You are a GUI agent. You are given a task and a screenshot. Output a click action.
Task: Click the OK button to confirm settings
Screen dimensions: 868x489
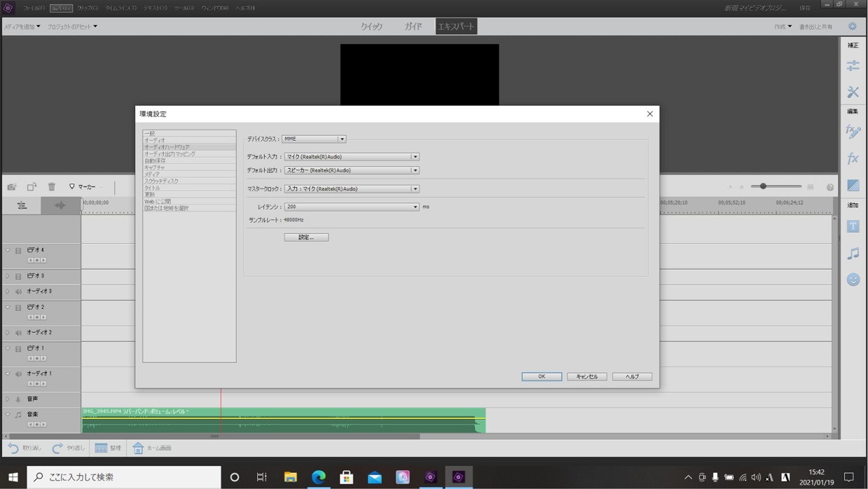(x=540, y=376)
